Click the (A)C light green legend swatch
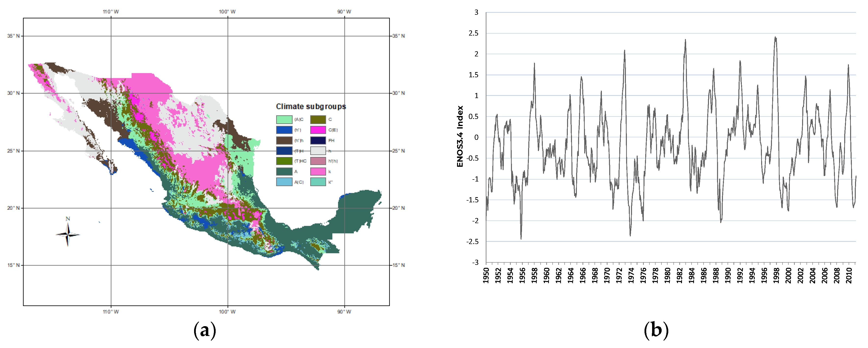This screenshot has height=348, width=868. tap(284, 120)
